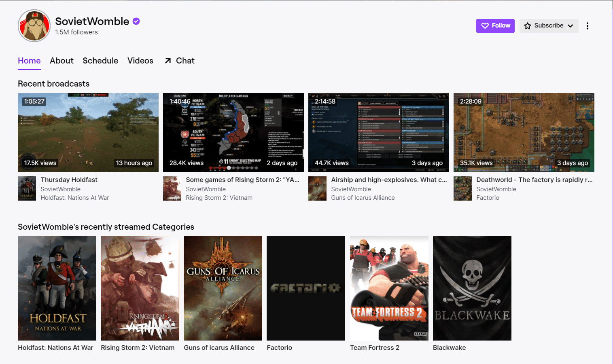
Task: Click the Recent broadcasts heading
Action: tap(54, 84)
